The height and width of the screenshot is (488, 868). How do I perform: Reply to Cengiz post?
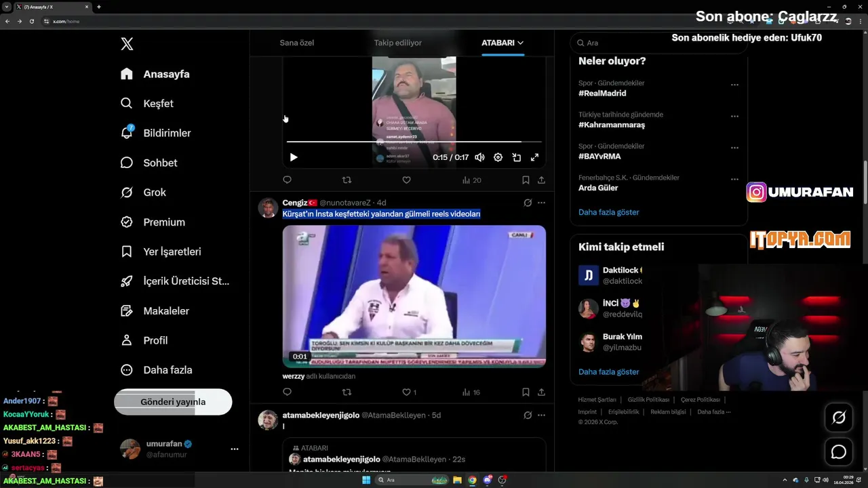point(287,392)
